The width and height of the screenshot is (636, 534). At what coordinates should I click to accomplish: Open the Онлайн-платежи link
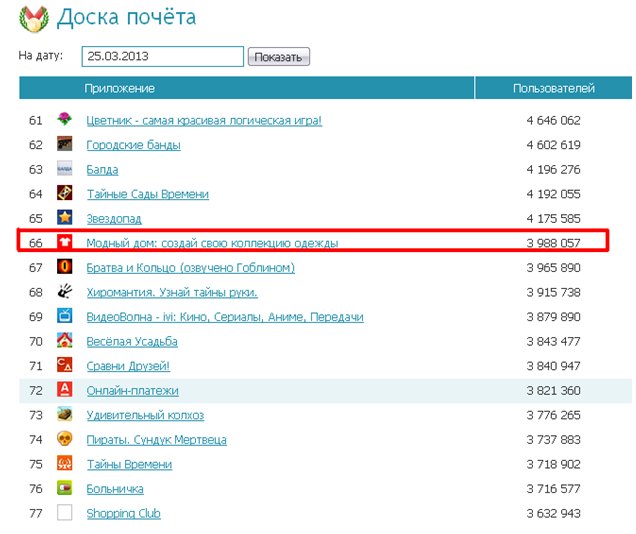(x=132, y=390)
